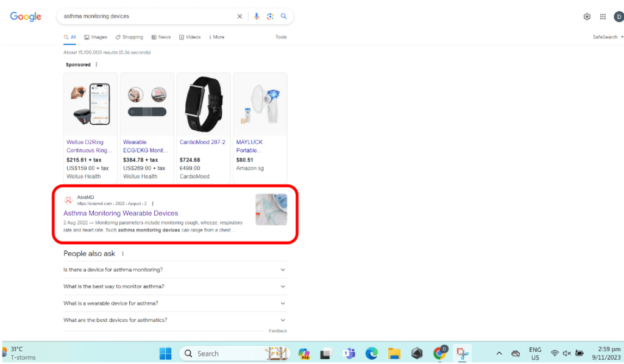Switch to the Images tab
The width and height of the screenshot is (624, 364).
(96, 37)
